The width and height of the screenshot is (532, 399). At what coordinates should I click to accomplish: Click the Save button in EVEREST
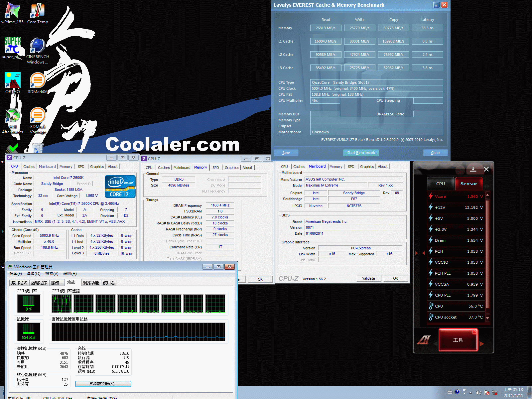tap(286, 153)
